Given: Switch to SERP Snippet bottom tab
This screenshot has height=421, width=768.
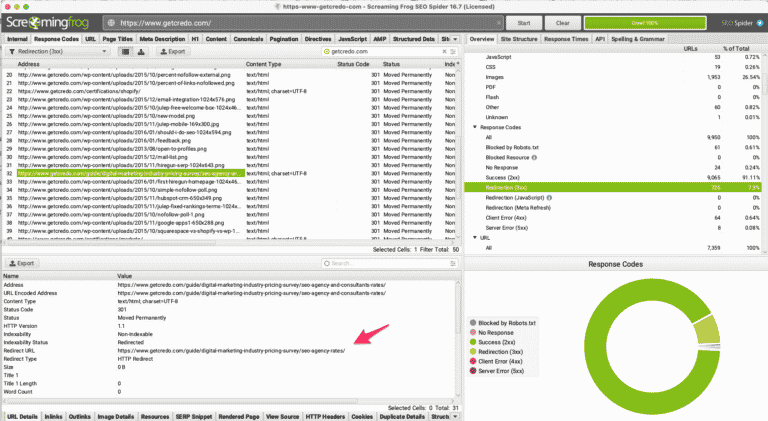Looking at the screenshot, I should pyautogui.click(x=194, y=417).
